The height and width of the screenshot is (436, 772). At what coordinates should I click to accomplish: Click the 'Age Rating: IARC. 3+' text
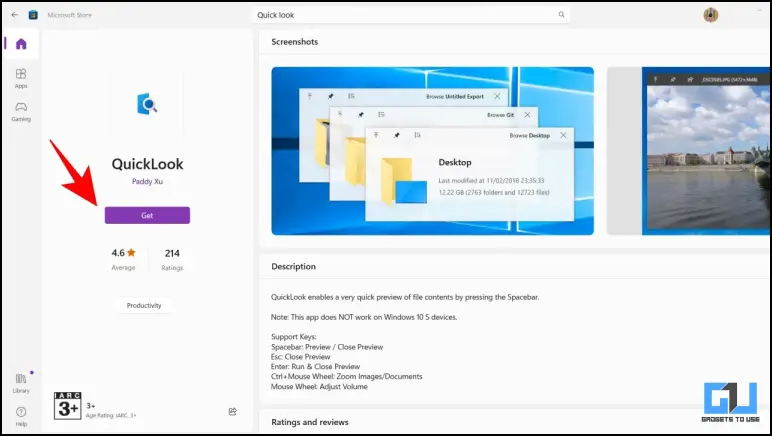tap(111, 415)
